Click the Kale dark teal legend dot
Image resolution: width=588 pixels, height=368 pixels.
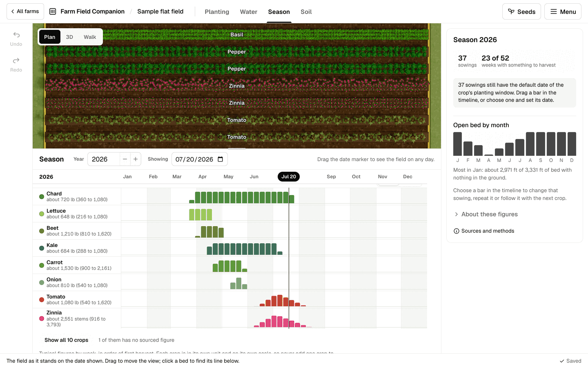[x=42, y=248]
